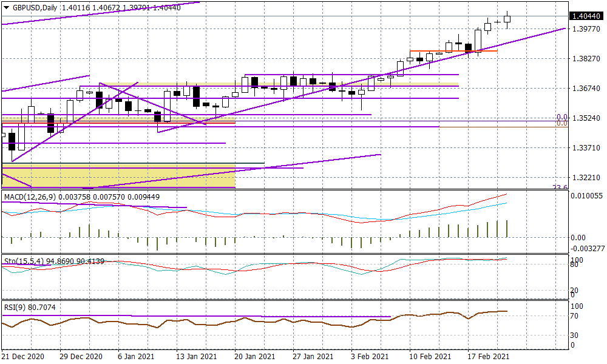Click the 27 Jan 2021 date label
Screen dimensions: 607x364
click(x=313, y=356)
